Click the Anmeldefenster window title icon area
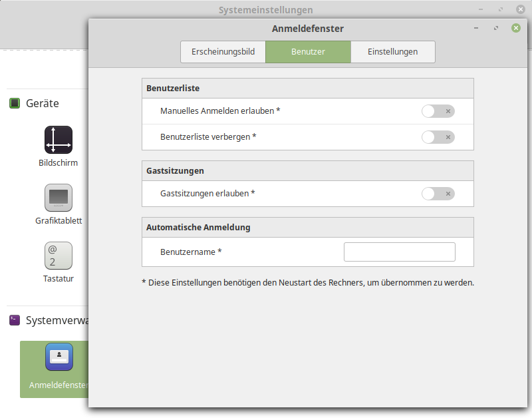 308,29
